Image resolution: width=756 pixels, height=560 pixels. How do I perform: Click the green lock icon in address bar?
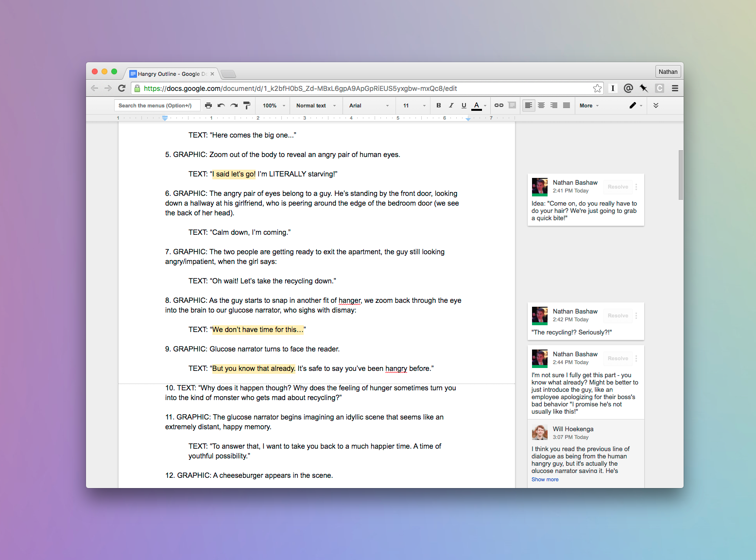coord(137,88)
